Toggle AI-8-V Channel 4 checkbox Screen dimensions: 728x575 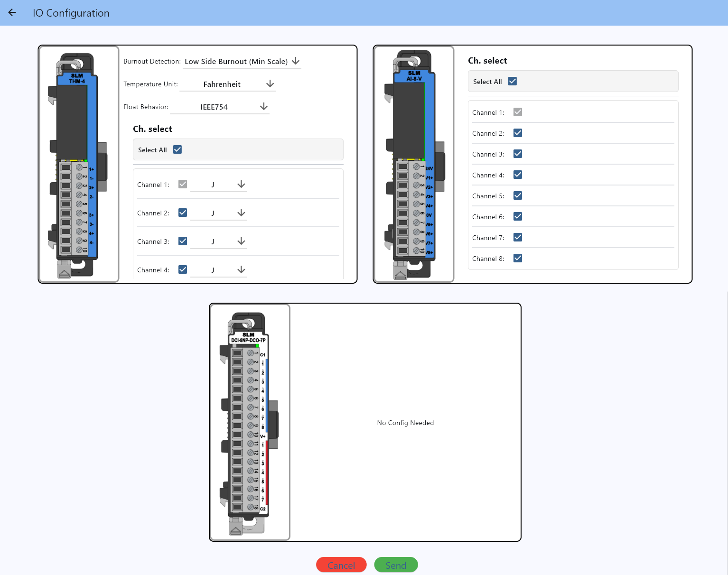(x=518, y=175)
